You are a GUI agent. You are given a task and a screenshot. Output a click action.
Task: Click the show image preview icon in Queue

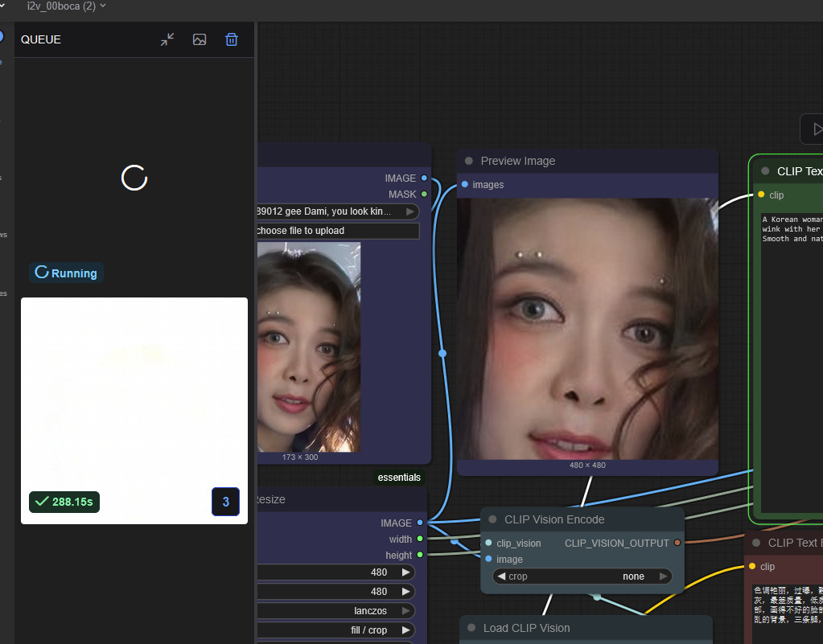[200, 39]
